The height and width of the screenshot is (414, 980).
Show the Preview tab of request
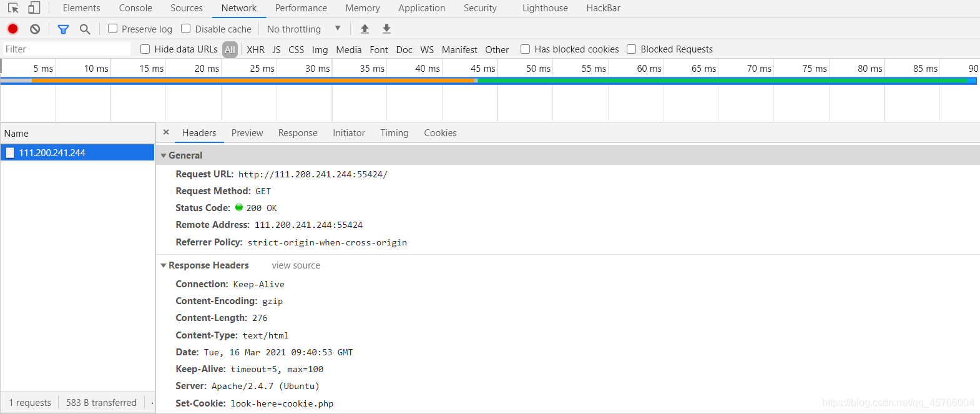247,133
